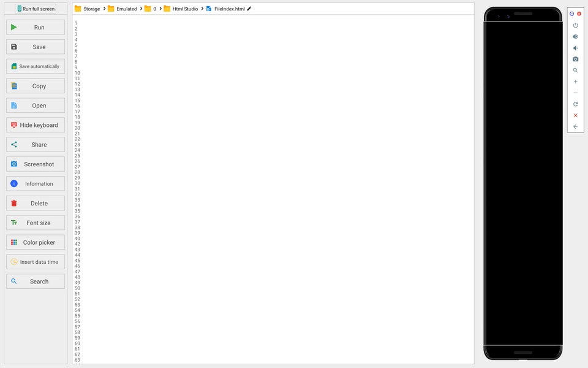Change the Font size
588x368 pixels.
point(36,223)
